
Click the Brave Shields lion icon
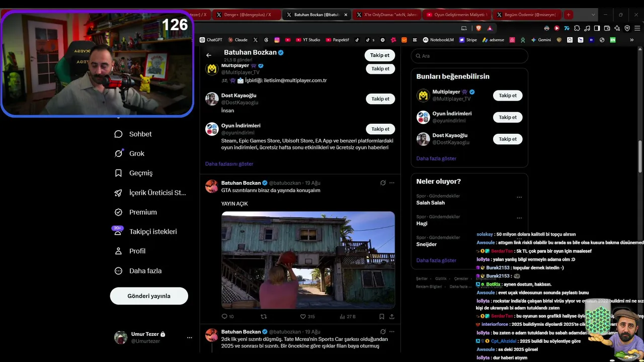coord(478,28)
